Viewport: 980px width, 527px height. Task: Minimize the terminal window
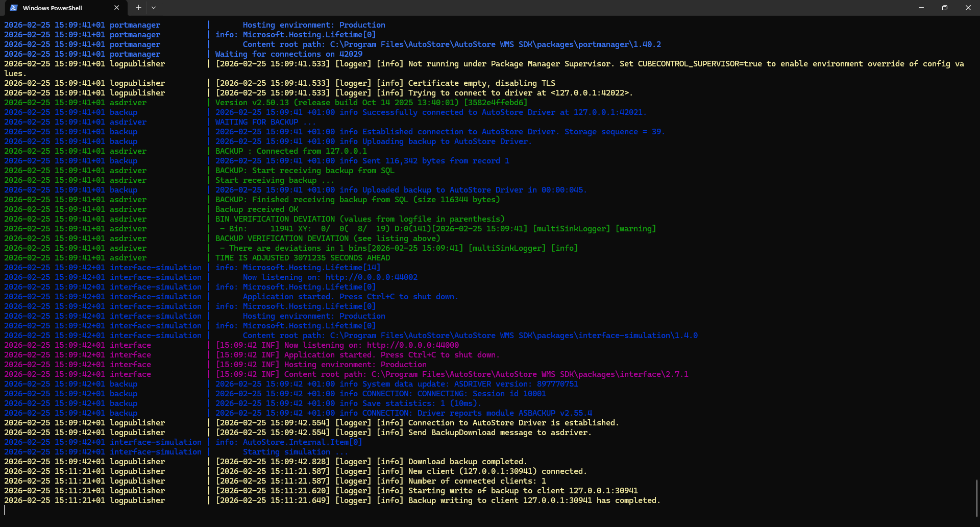click(x=921, y=8)
